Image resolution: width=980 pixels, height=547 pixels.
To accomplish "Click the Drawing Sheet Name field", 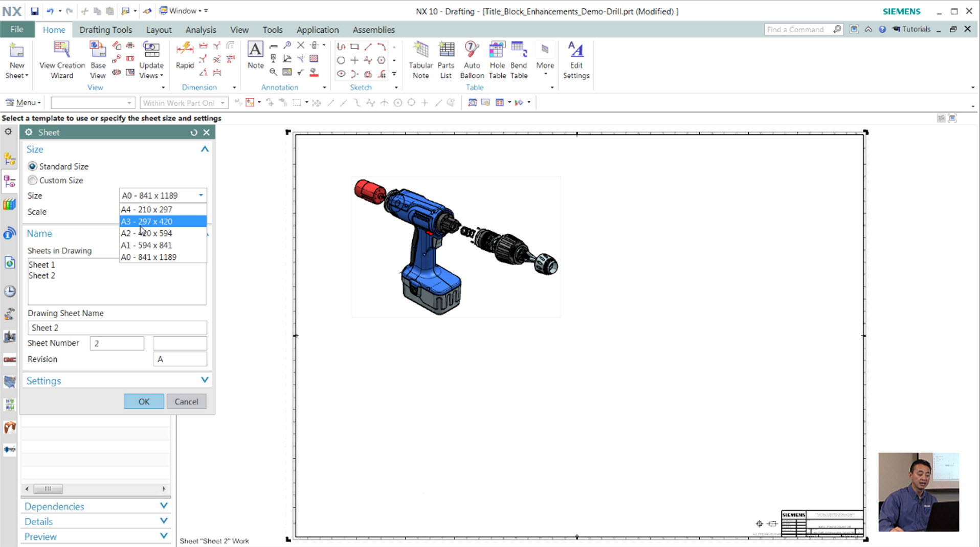I will (117, 328).
